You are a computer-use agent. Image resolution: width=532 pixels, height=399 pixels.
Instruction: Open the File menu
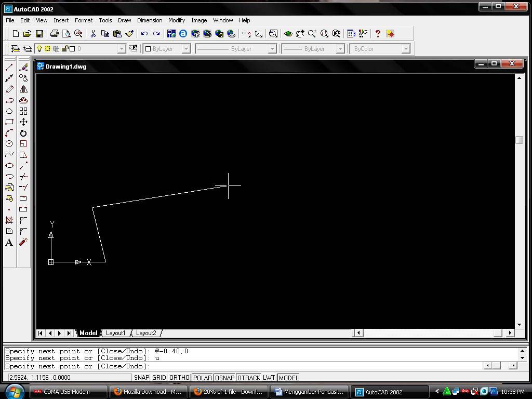[x=10, y=20]
